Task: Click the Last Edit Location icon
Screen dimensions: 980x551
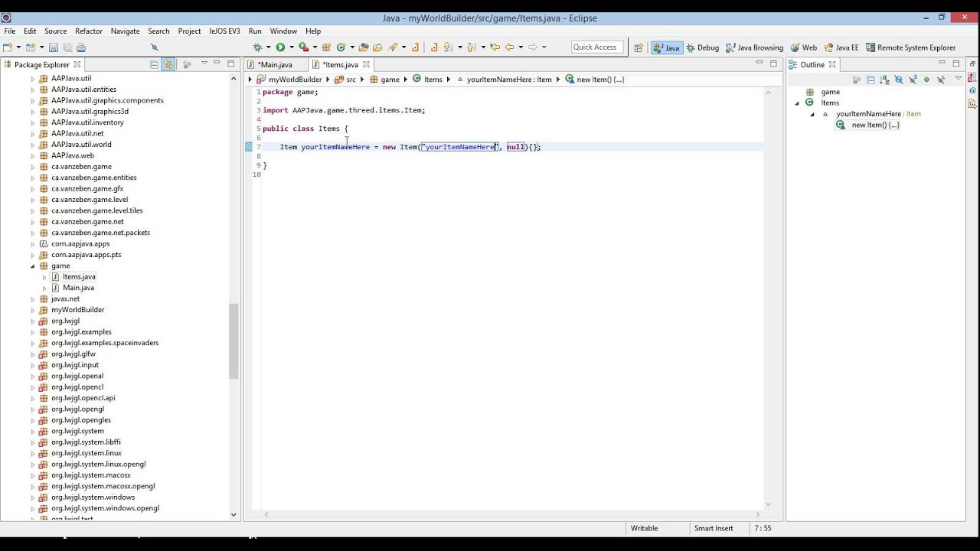Action: tap(495, 47)
